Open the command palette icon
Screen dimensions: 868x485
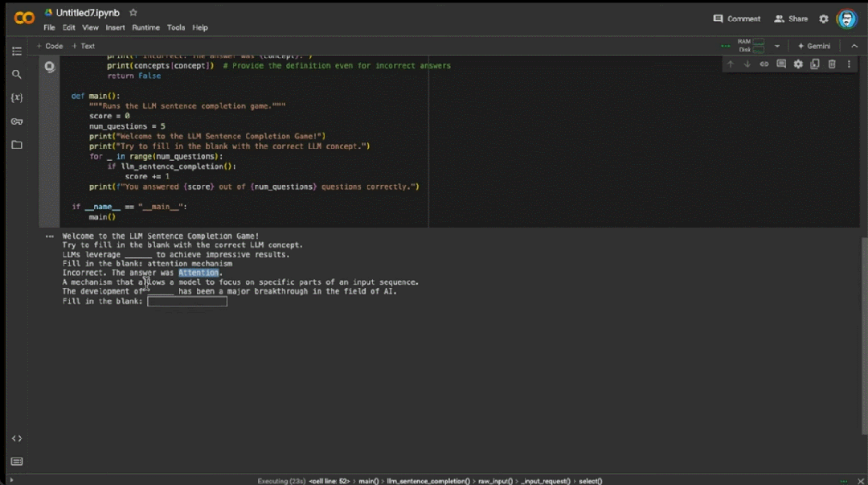(x=17, y=461)
